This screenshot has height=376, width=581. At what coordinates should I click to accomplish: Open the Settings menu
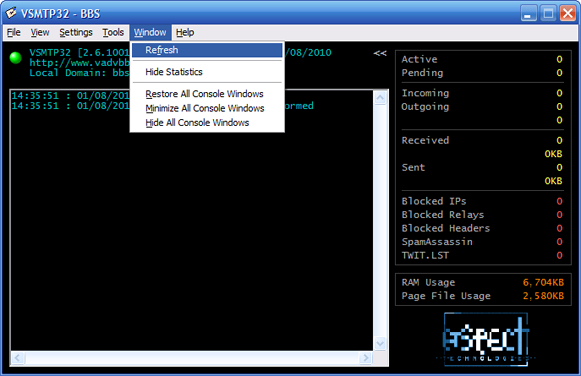click(x=76, y=33)
